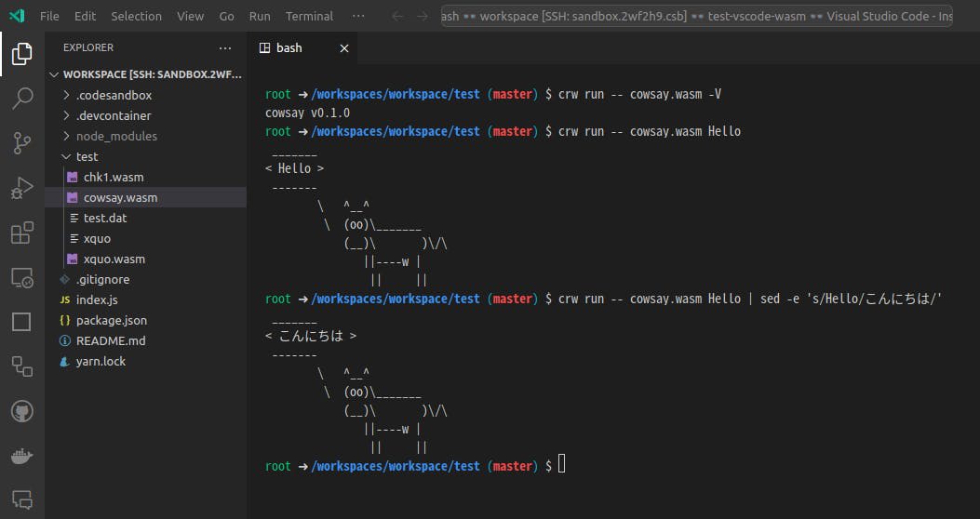The image size is (980, 519).
Task: Open the Docker view icon
Action: point(22,457)
